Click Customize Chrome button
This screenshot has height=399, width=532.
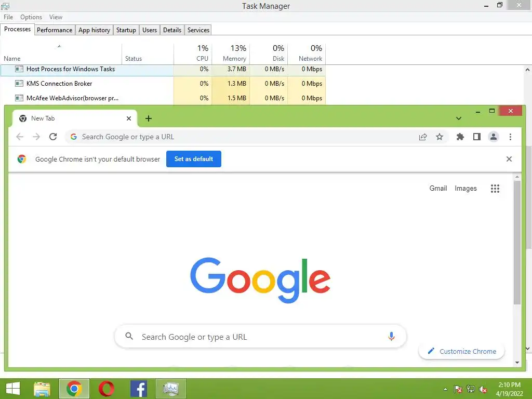(461, 352)
